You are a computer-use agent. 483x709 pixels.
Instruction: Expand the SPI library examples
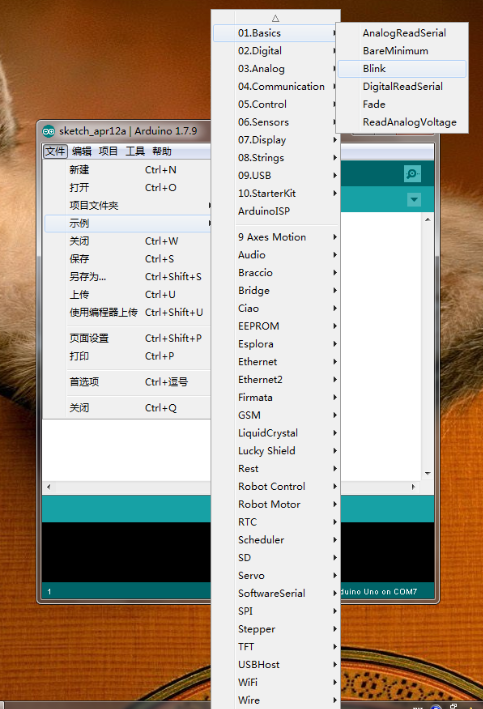(275, 611)
